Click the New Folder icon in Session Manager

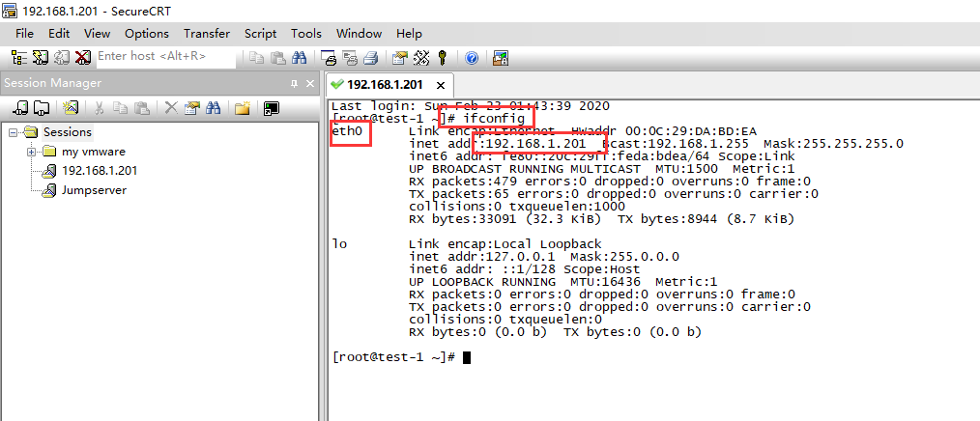click(242, 108)
